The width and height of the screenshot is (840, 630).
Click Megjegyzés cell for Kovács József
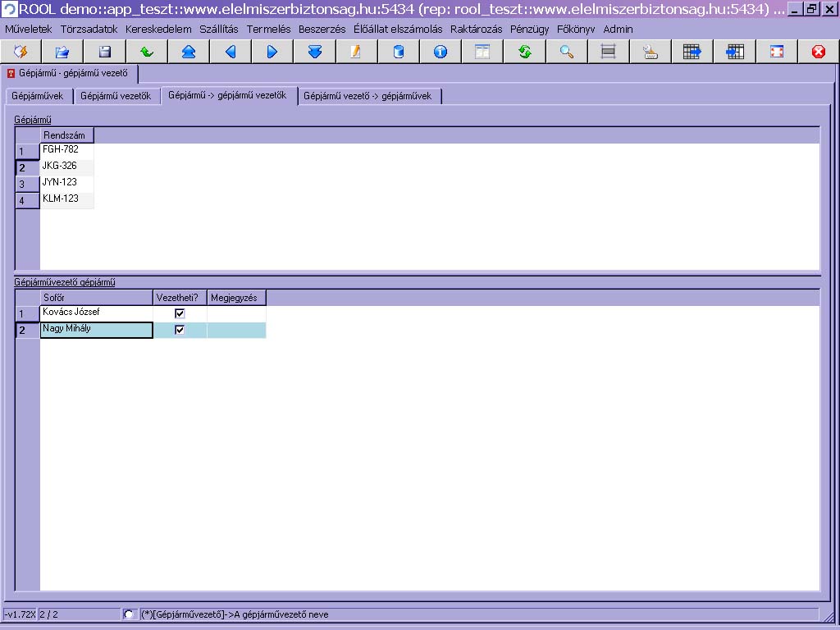click(236, 313)
